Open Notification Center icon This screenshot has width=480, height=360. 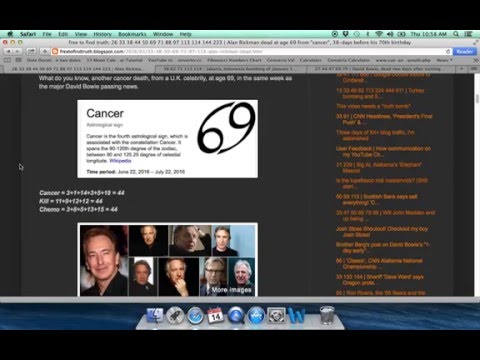tap(468, 34)
